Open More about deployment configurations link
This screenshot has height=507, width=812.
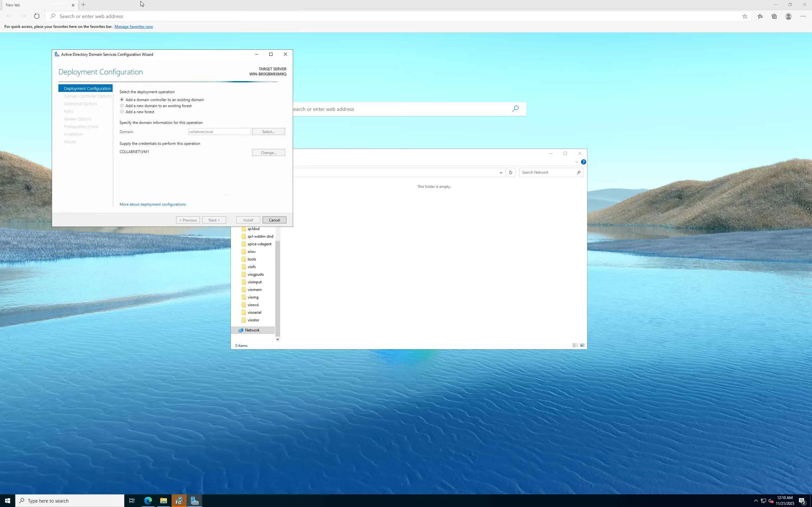point(152,204)
